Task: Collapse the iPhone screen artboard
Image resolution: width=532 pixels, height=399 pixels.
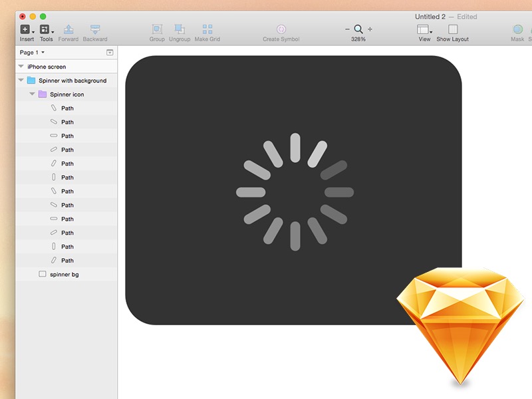Action: tap(21, 66)
